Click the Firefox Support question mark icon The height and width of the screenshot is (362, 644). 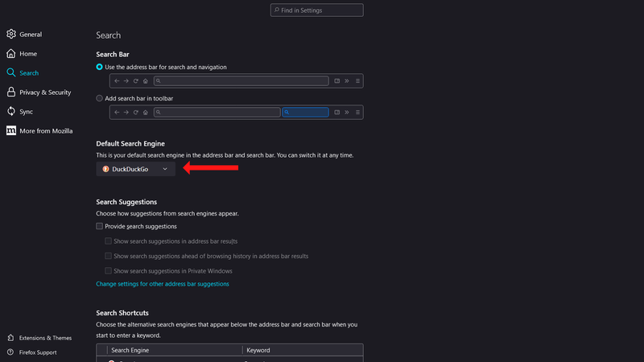10,352
